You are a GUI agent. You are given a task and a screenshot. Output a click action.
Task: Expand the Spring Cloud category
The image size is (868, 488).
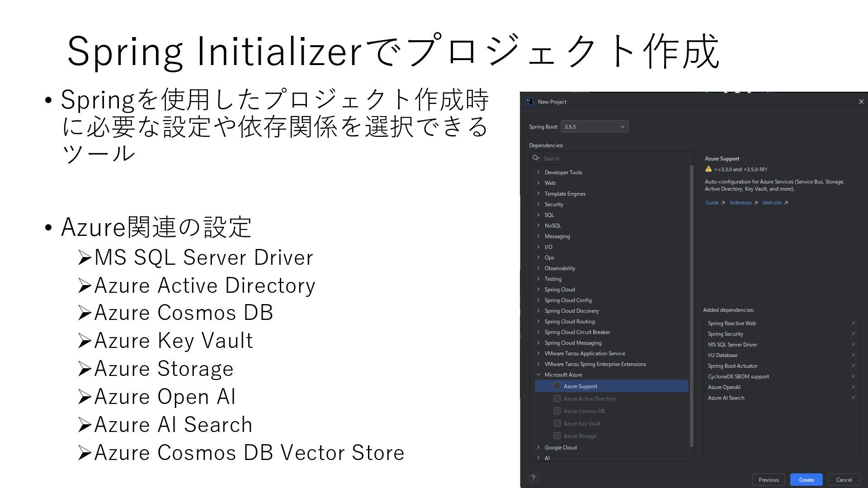click(x=538, y=289)
